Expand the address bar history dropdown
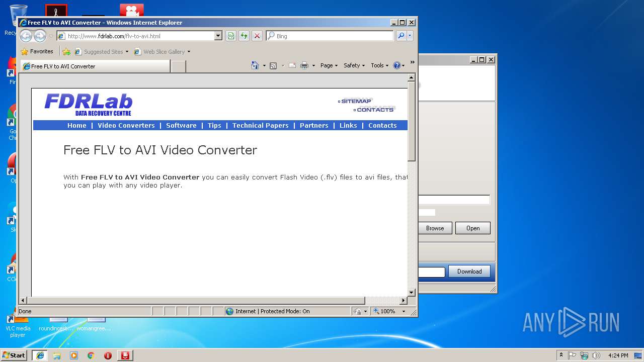The width and height of the screenshot is (644, 362). pyautogui.click(x=218, y=36)
